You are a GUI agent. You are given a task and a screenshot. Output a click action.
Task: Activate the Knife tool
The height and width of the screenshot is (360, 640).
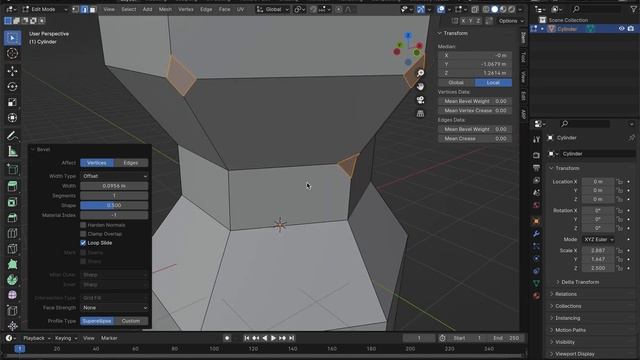(x=12, y=249)
